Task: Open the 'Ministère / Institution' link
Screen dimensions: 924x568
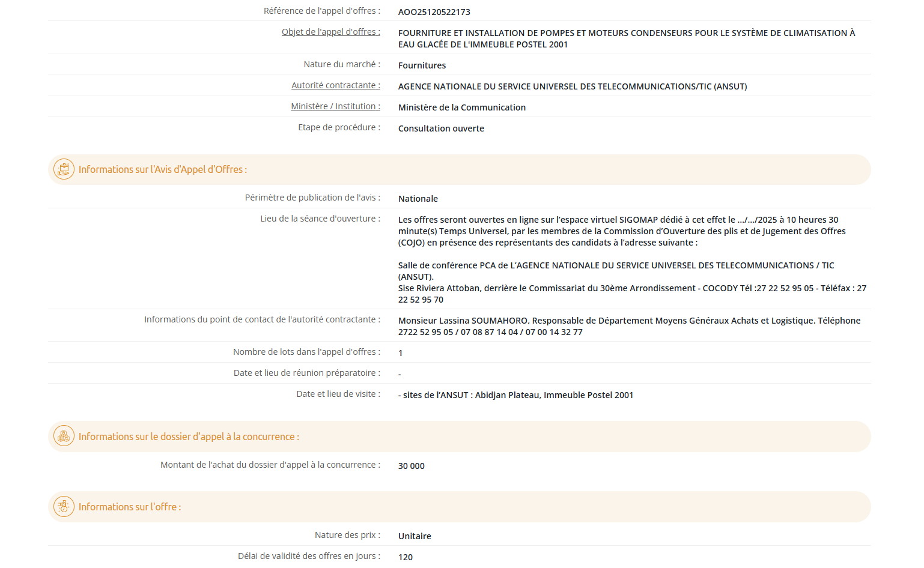Action: [335, 106]
